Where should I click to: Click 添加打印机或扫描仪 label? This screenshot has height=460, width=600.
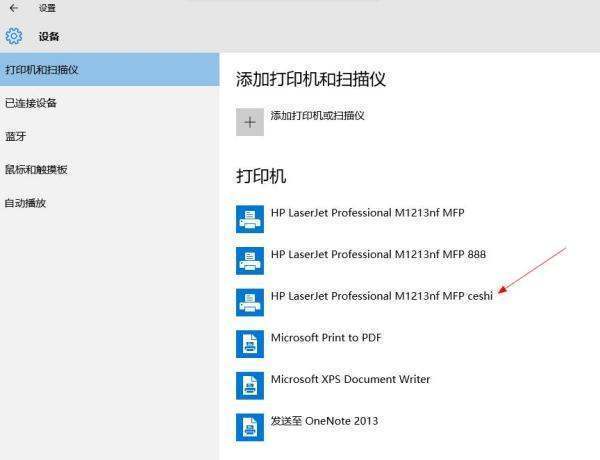(x=318, y=115)
